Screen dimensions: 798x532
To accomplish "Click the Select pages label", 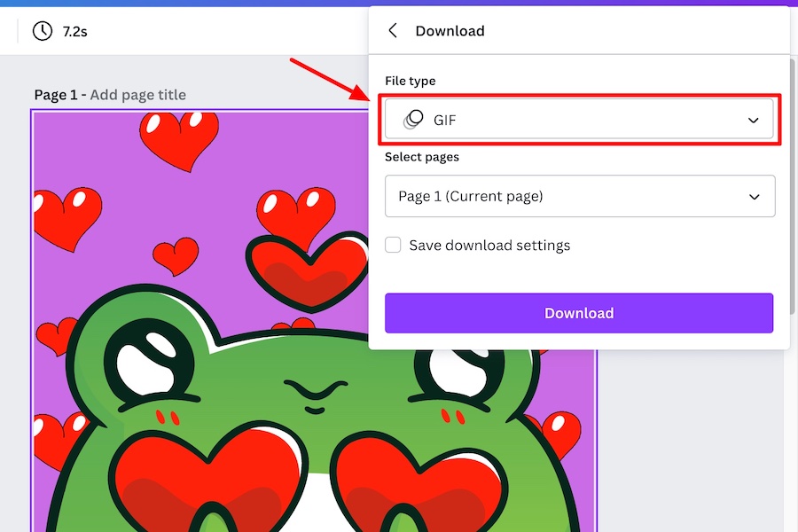I will coord(422,157).
